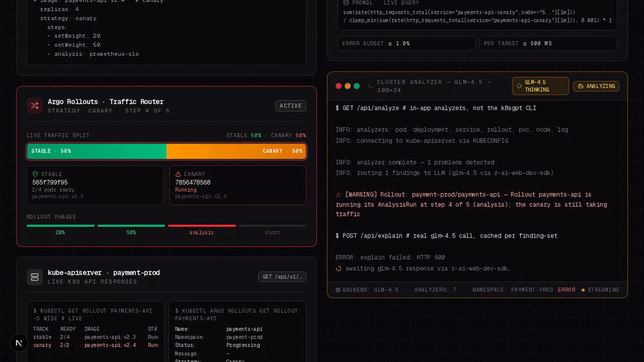
Task: Click the PromQL sum(rate(...)) query text
Action: 477,16
